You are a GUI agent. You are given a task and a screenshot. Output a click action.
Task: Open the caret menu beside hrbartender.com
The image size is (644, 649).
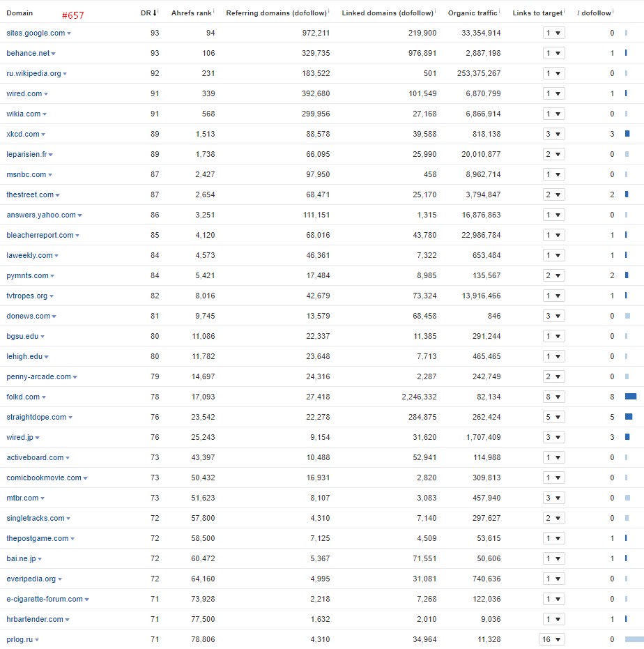(x=67, y=620)
